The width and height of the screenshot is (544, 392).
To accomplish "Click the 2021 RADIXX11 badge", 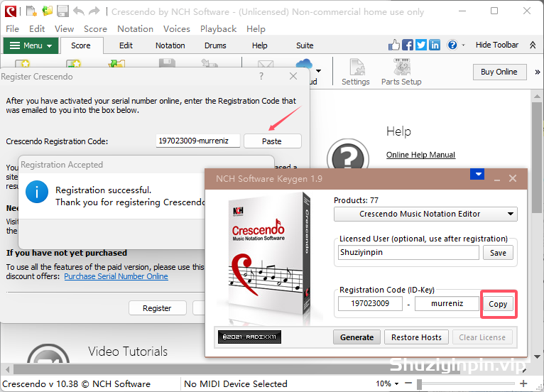I will pyautogui.click(x=249, y=337).
